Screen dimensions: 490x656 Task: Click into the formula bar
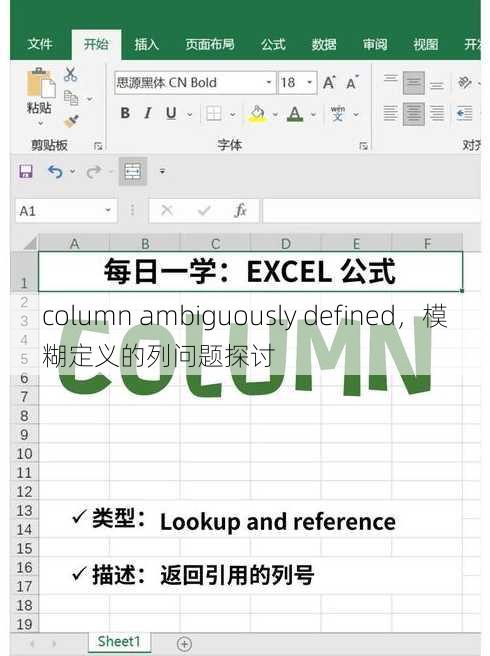[x=372, y=210]
